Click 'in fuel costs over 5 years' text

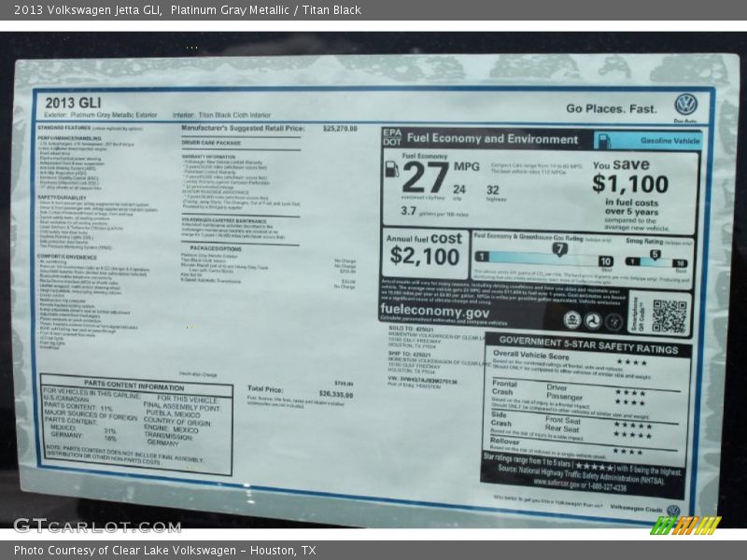coord(632,206)
